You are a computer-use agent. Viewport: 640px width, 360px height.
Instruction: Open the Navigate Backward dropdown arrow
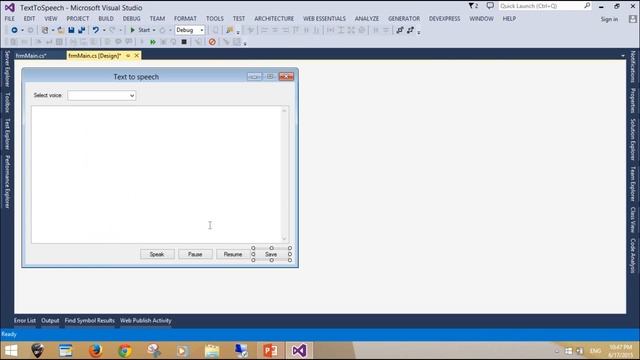[22, 30]
